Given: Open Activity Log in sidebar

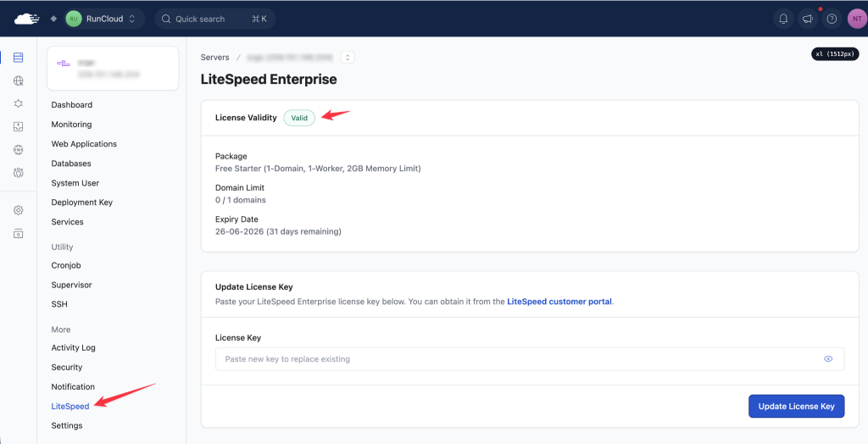Looking at the screenshot, I should pyautogui.click(x=73, y=347).
